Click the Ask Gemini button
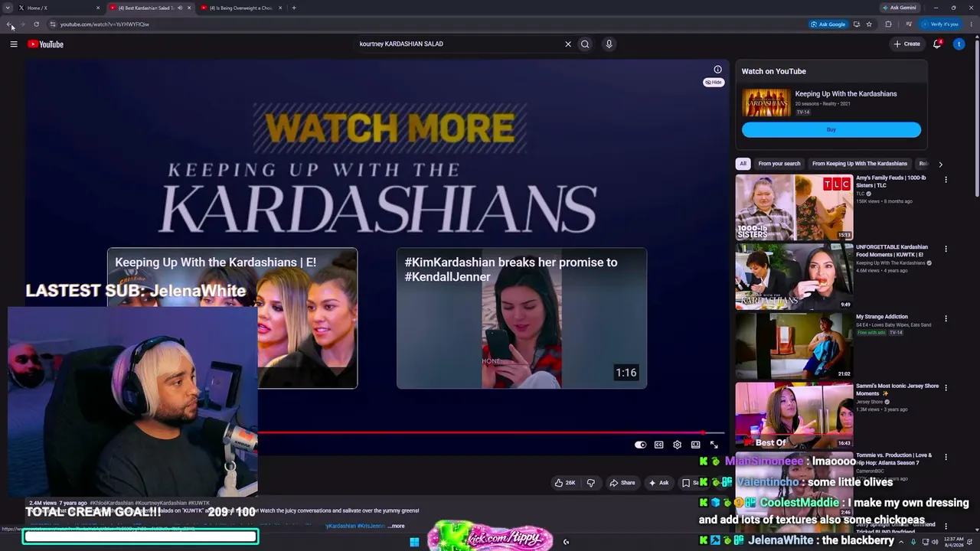The width and height of the screenshot is (980, 551). coord(900,8)
